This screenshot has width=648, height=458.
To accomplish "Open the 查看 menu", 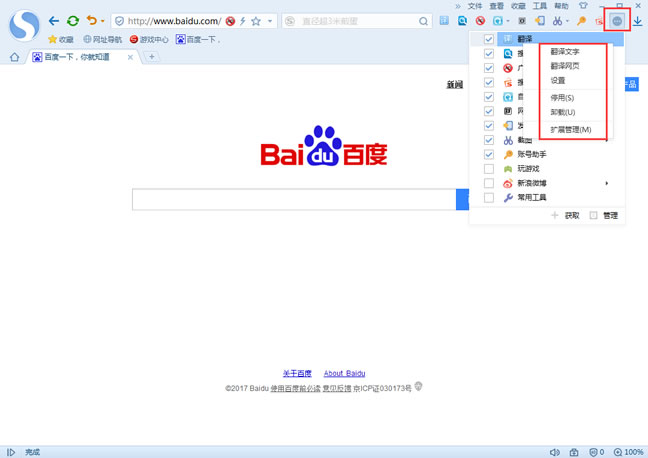I will pyautogui.click(x=496, y=6).
